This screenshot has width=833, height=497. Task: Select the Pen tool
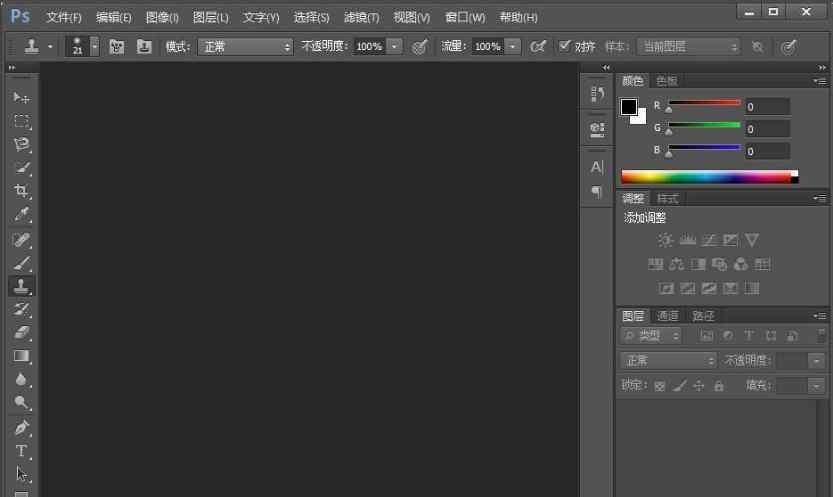click(21, 427)
